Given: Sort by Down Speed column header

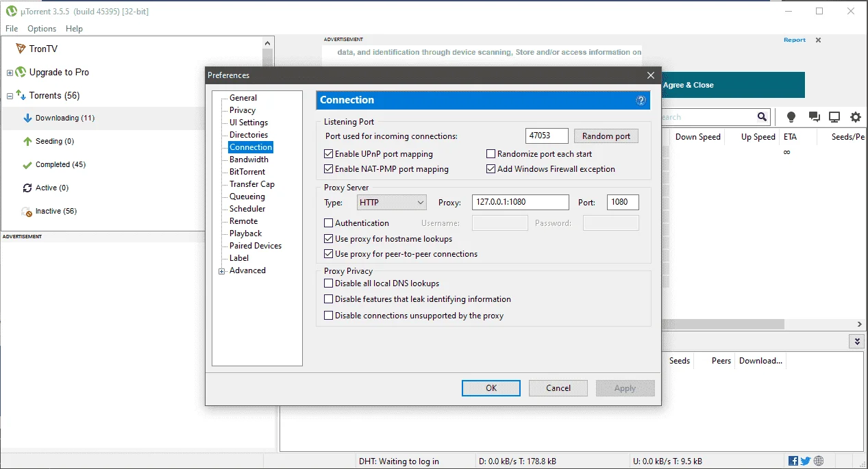Looking at the screenshot, I should coord(697,137).
